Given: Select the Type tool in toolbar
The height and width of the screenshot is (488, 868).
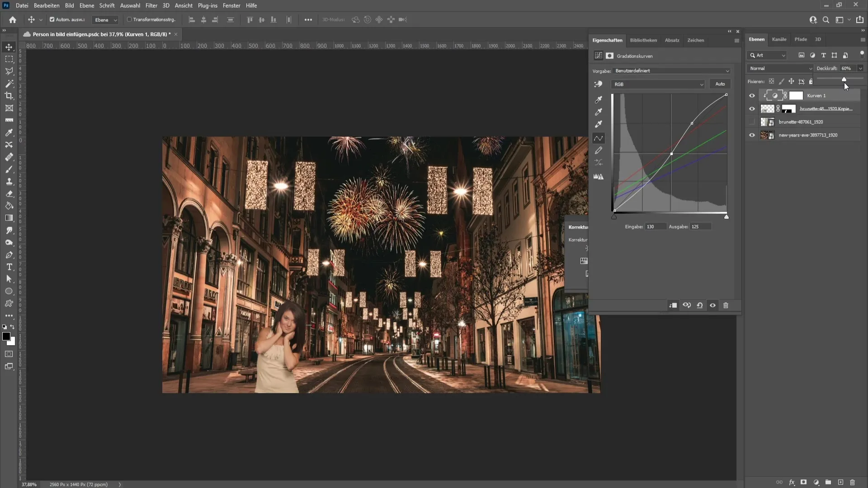Looking at the screenshot, I should coord(9,267).
